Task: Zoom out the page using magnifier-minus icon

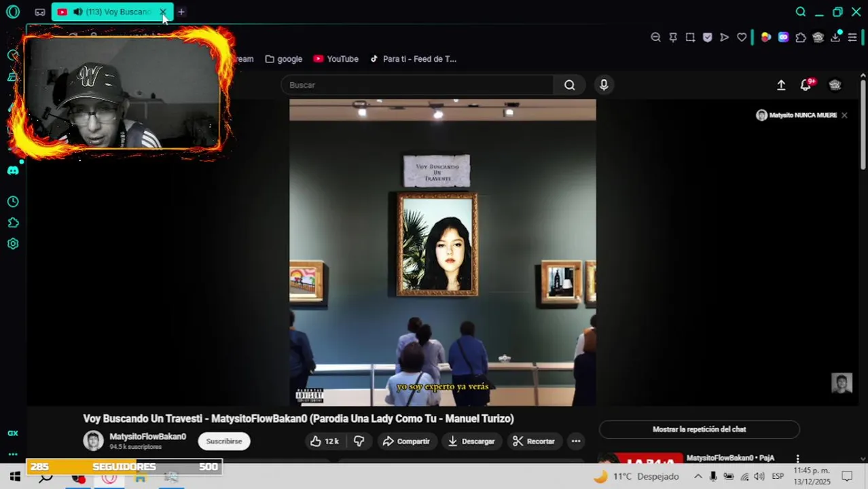Action: (x=655, y=37)
